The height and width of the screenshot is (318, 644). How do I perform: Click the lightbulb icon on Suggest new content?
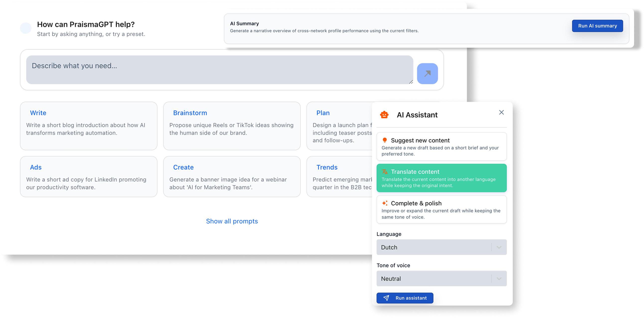point(385,140)
